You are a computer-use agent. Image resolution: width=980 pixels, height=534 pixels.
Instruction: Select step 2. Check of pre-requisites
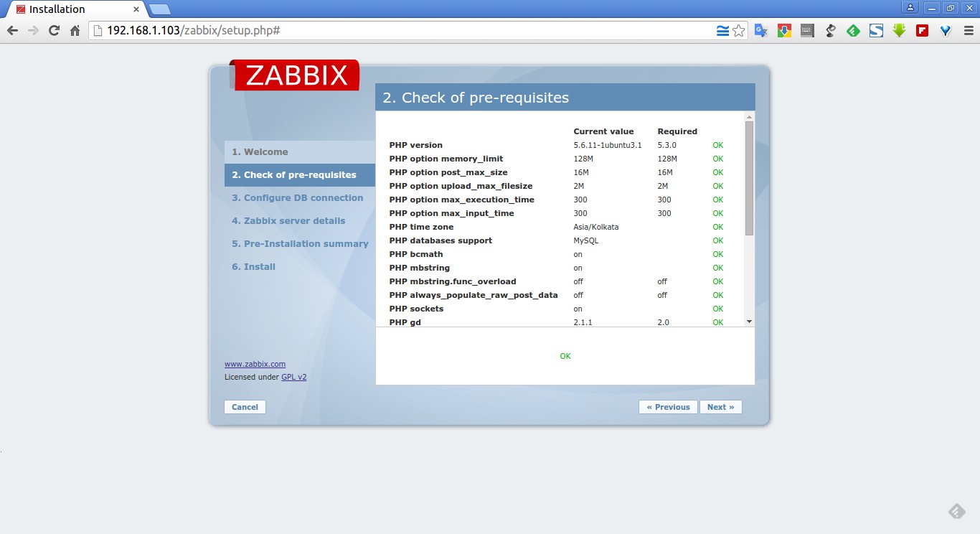[299, 175]
